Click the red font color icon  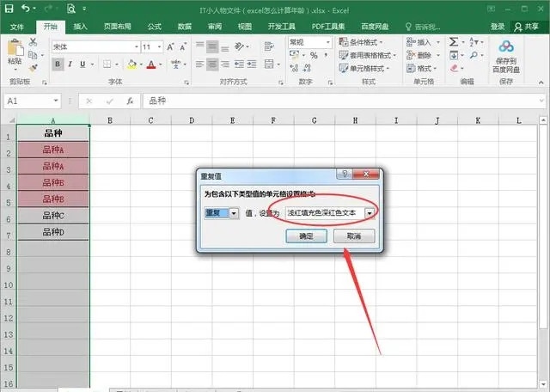coord(151,64)
